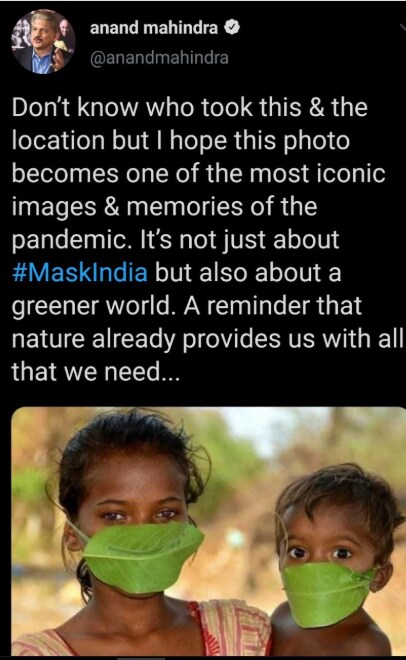Open the #MaskIndia hashtag
The height and width of the screenshot is (660, 406).
tap(80, 272)
